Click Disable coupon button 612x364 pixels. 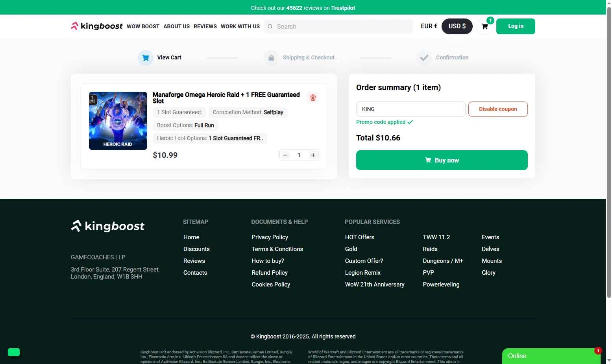click(x=498, y=109)
